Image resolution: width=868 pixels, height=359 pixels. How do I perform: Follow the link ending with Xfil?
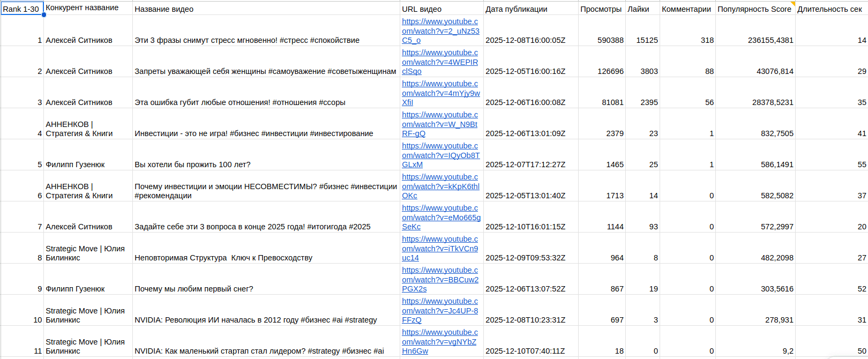pos(441,93)
